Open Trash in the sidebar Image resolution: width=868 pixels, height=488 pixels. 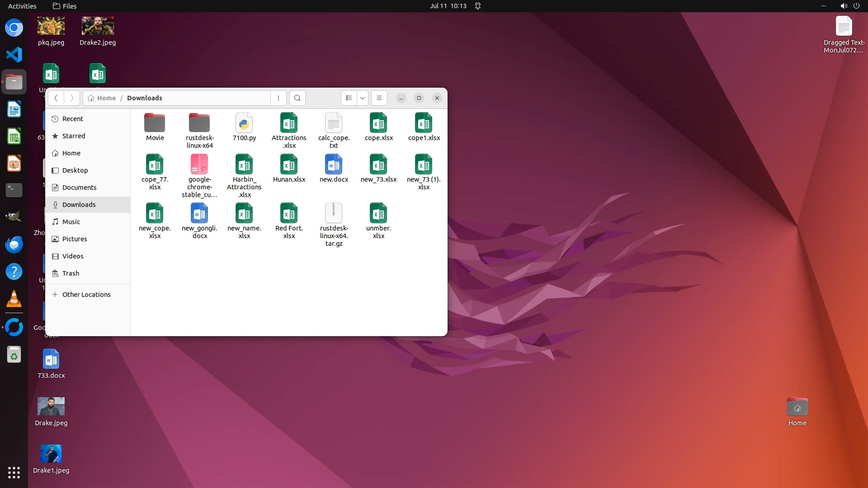(71, 273)
